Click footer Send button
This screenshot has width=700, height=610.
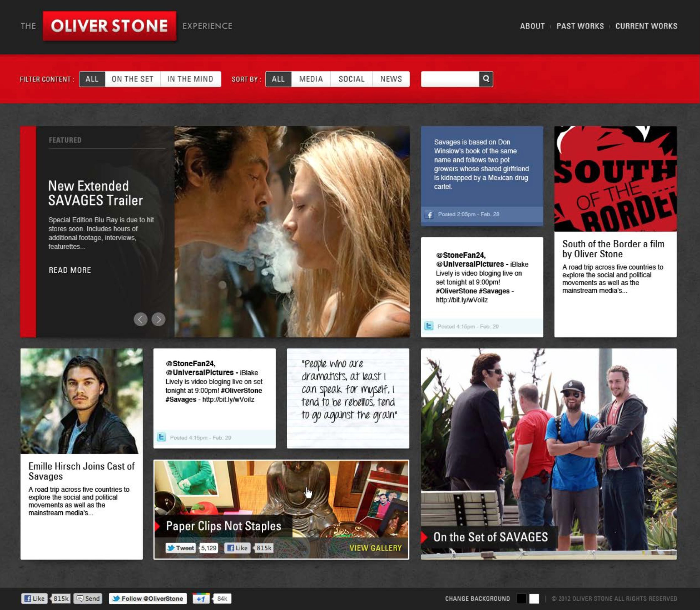click(88, 598)
